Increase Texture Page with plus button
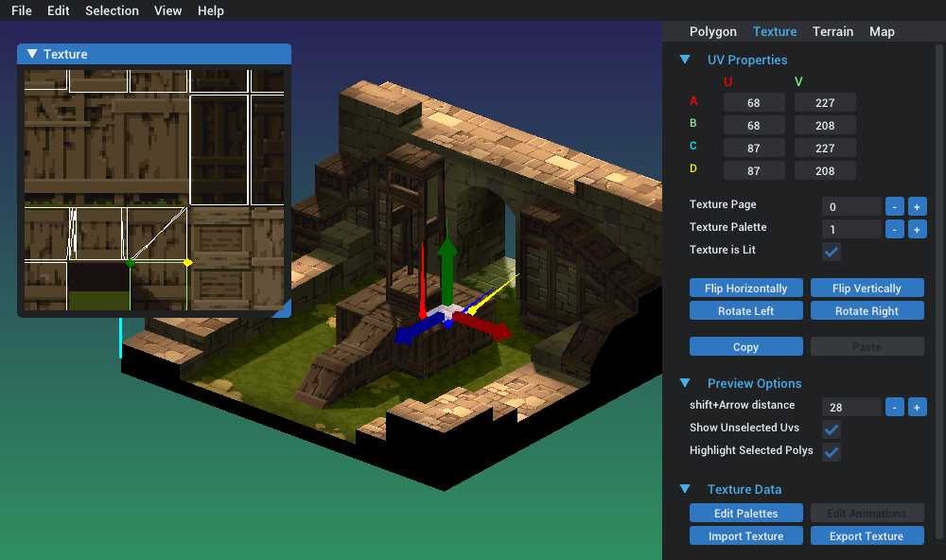The image size is (946, 560). (x=917, y=206)
